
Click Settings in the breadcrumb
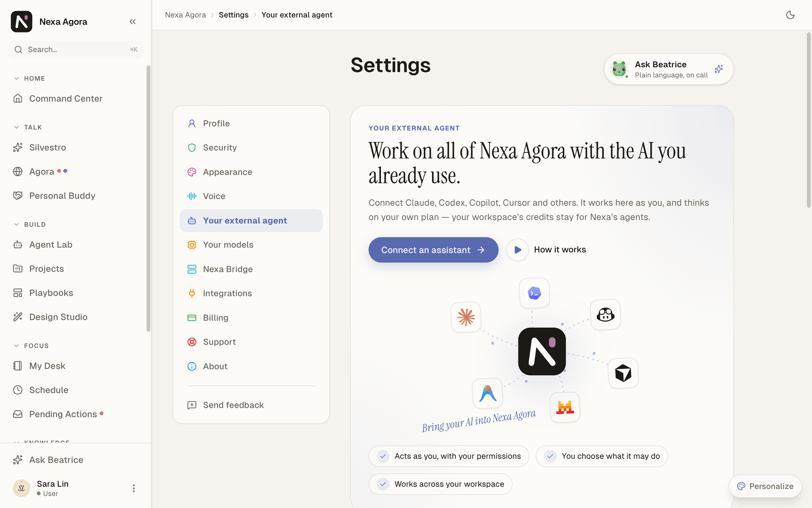[233, 15]
